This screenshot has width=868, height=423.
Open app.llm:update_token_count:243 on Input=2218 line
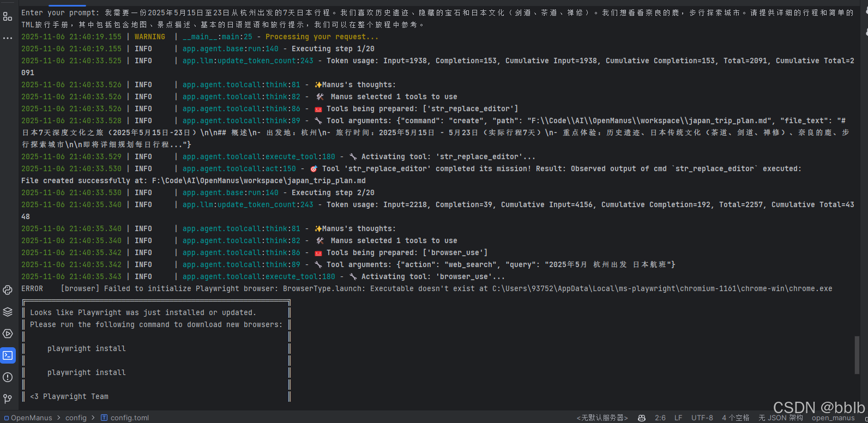click(x=248, y=204)
